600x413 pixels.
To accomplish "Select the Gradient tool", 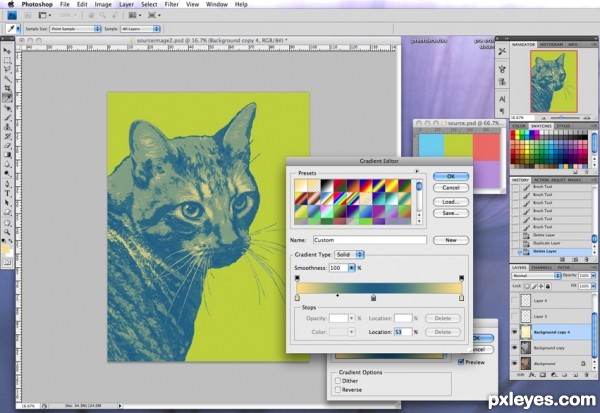I will click(x=7, y=155).
